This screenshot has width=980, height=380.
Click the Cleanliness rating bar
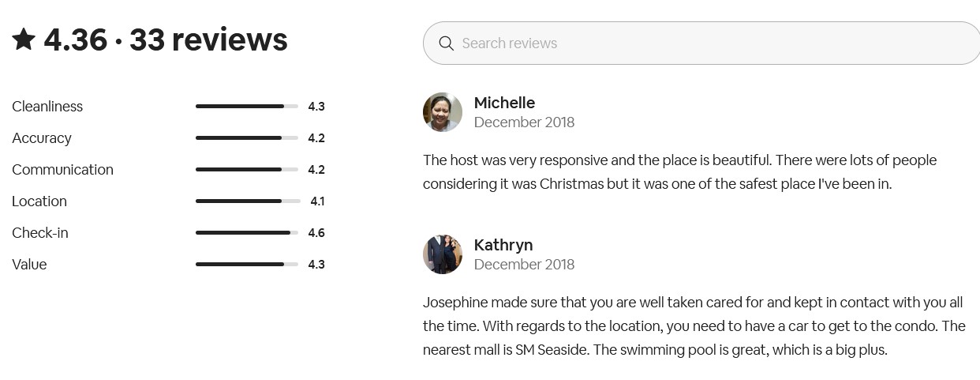pos(247,107)
